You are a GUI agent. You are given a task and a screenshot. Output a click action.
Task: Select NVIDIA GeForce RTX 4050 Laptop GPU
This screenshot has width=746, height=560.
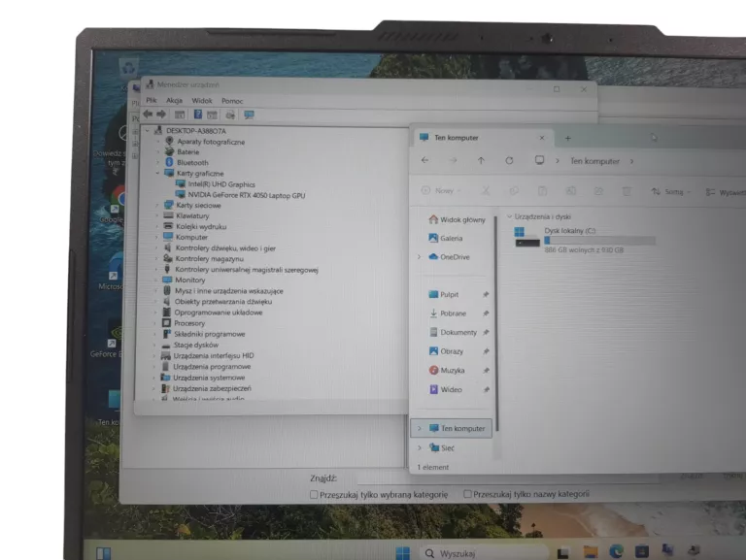247,195
